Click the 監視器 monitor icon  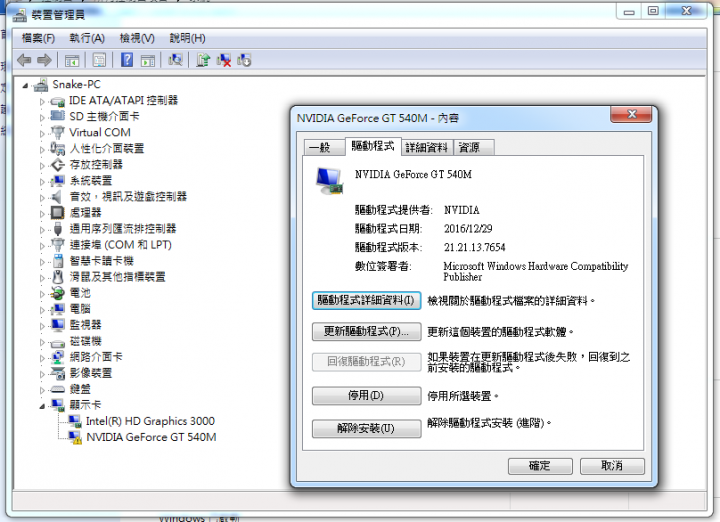pyautogui.click(x=57, y=325)
